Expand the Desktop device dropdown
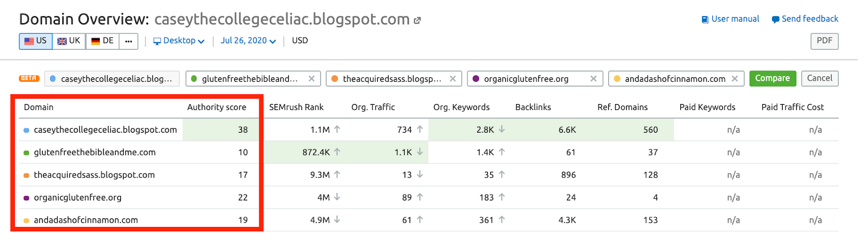 tap(179, 41)
